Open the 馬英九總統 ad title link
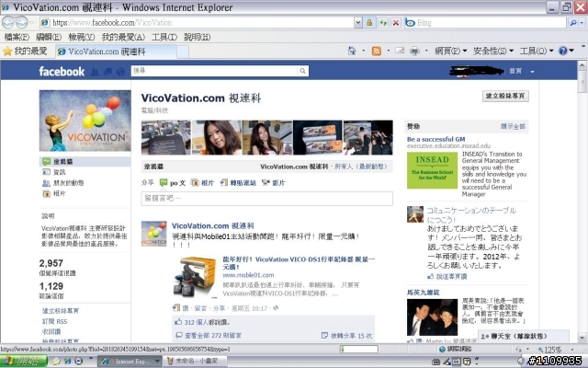The width and height of the screenshot is (588, 368). 424,293
